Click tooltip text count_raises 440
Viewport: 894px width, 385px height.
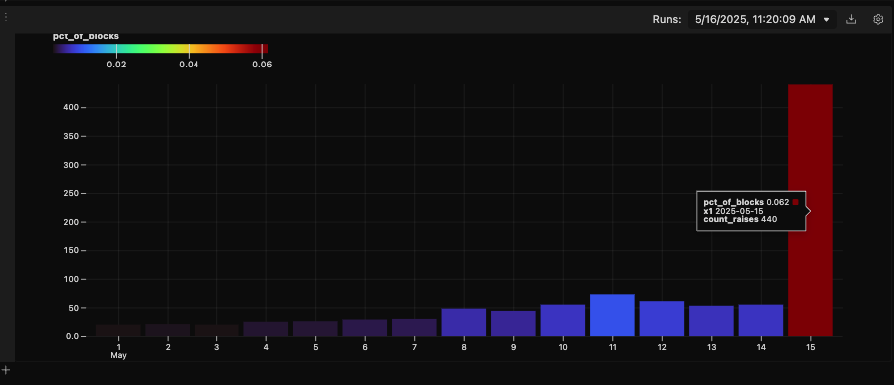740,219
